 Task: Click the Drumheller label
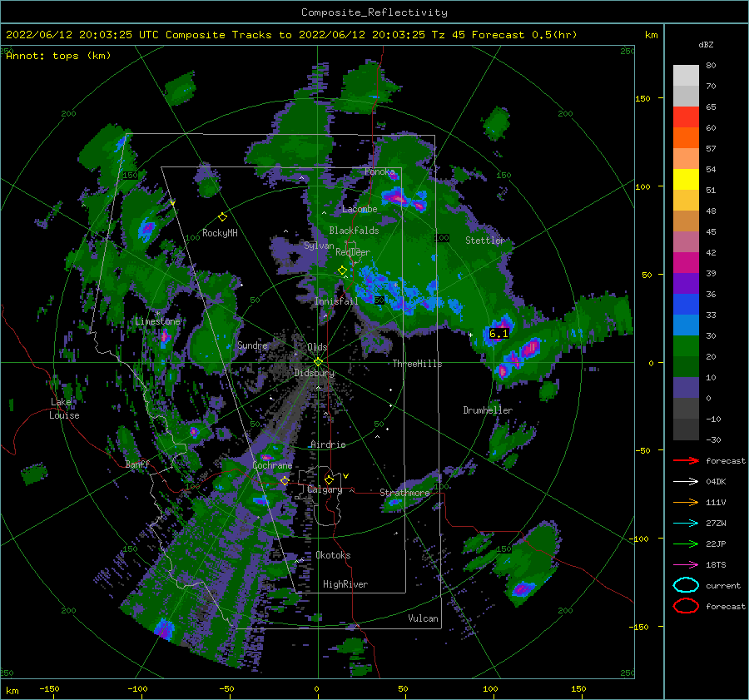pos(488,410)
